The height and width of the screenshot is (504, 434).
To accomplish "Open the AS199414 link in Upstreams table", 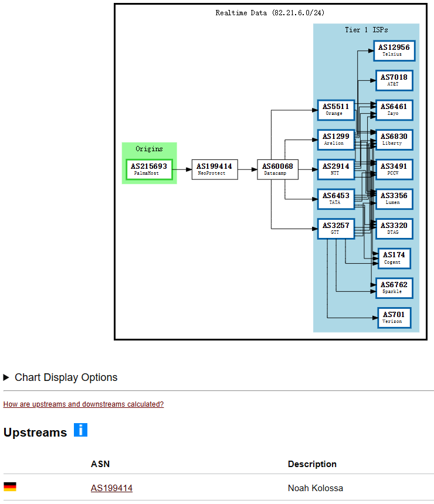I will click(111, 488).
